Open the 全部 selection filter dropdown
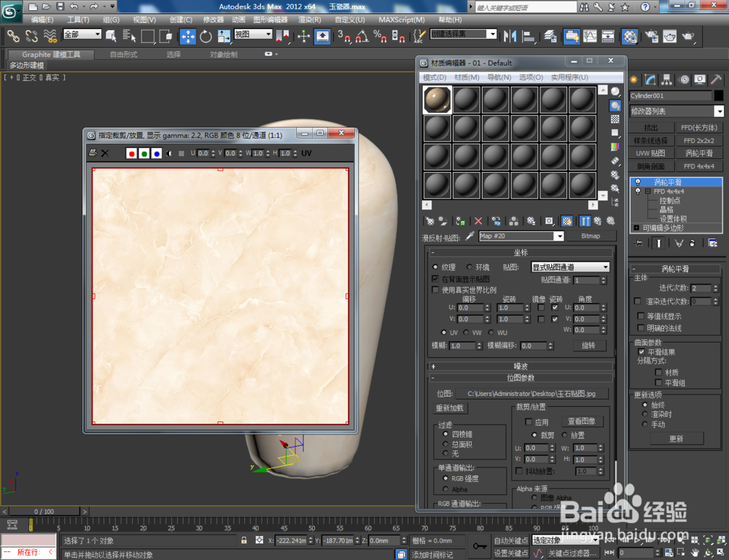The height and width of the screenshot is (560, 729). [x=82, y=34]
